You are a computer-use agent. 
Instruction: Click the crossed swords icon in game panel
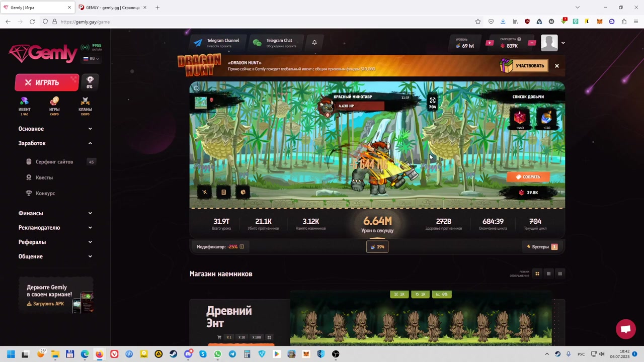(205, 192)
